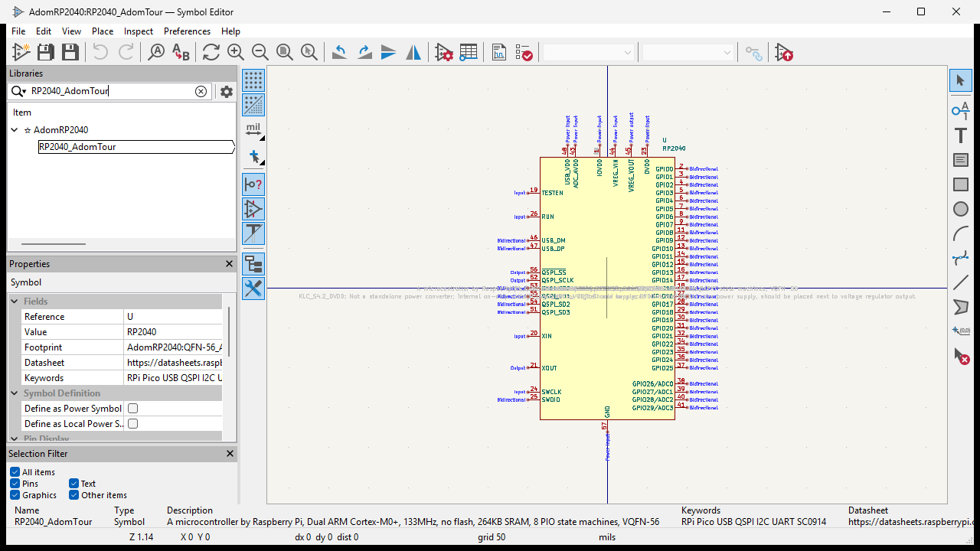Viewport: 980px width, 551px height.
Task: Choose the Add Pin tool
Action: pyautogui.click(x=961, y=112)
